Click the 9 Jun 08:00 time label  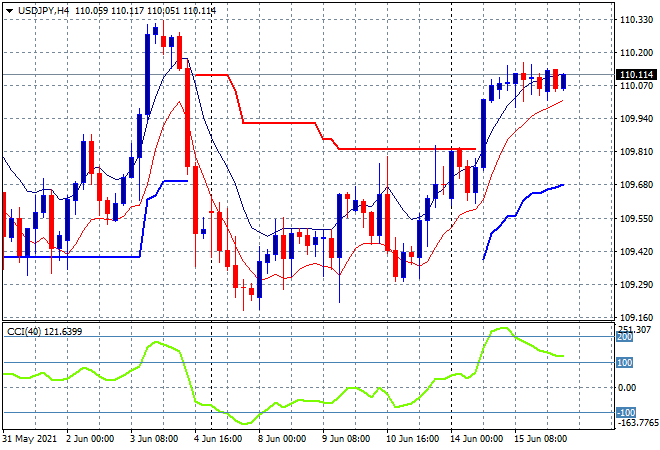pyautogui.click(x=346, y=439)
